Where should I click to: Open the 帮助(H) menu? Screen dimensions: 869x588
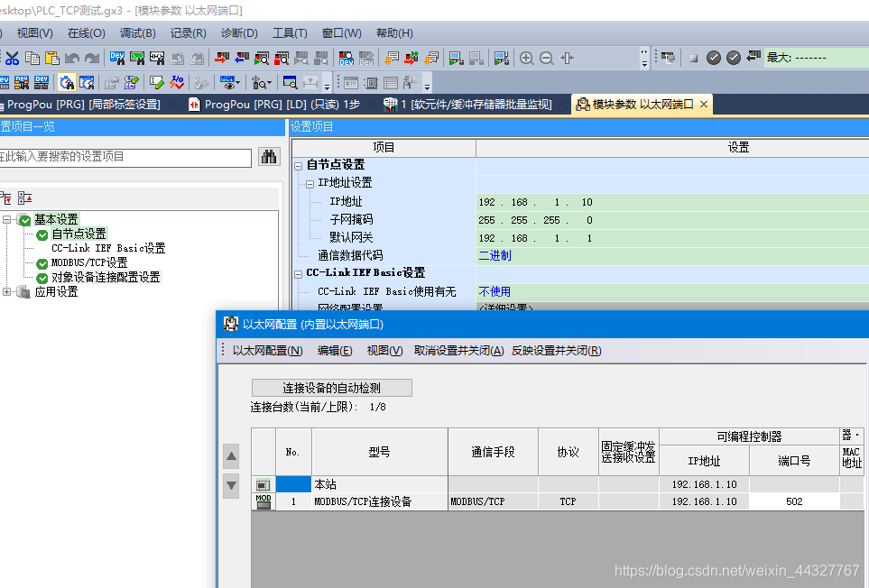coord(394,33)
